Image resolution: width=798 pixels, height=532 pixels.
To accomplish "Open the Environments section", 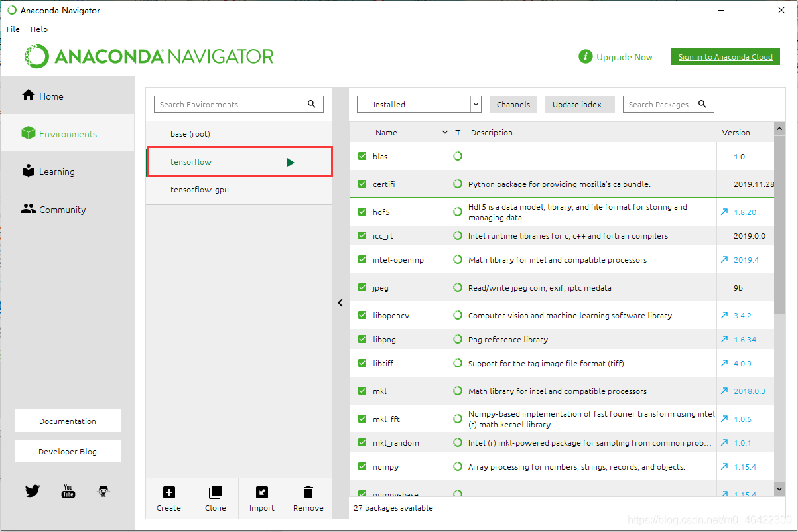I will click(68, 133).
